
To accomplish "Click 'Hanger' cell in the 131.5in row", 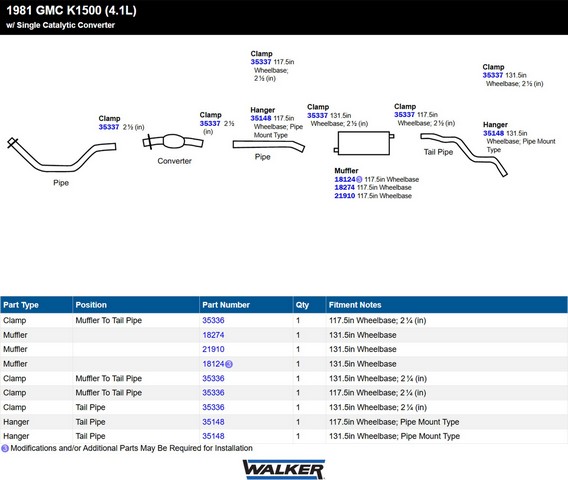I will [16, 436].
